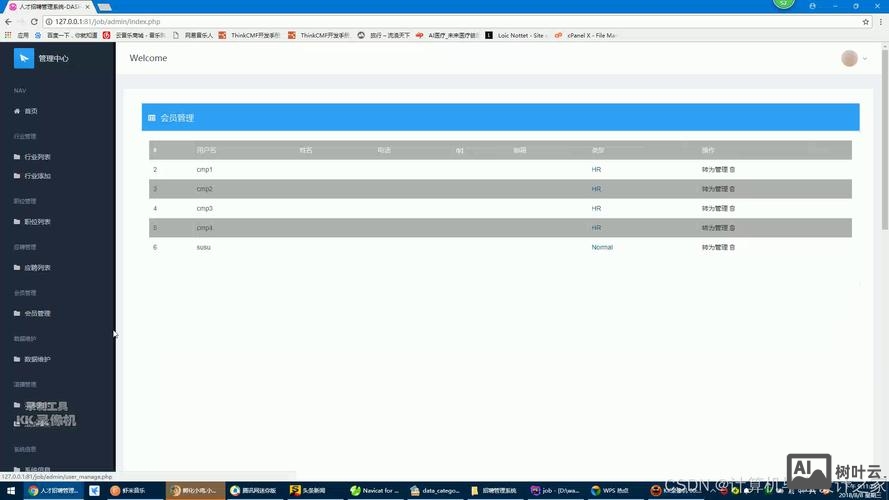Click the trash icon in the cmp3 row
Screen dimensions: 889x500
(x=732, y=208)
